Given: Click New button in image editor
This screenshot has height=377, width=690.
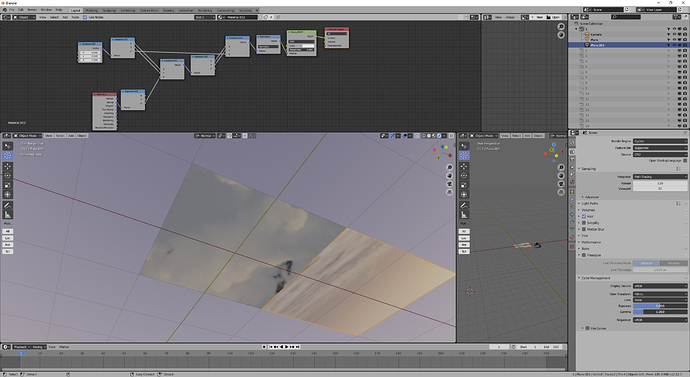Looking at the screenshot, I should pos(538,17).
